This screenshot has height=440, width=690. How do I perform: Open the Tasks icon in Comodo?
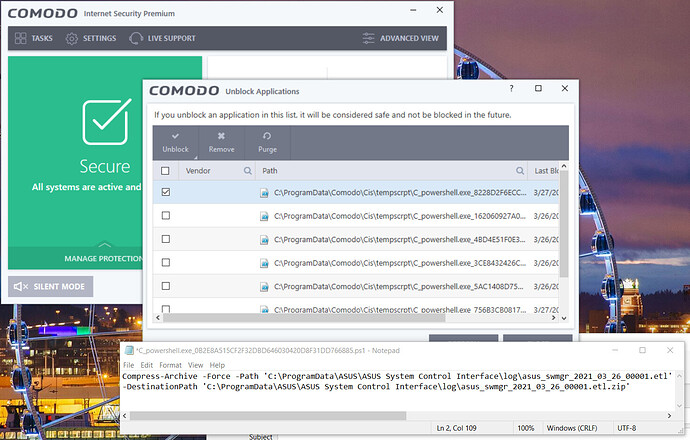[x=21, y=38]
